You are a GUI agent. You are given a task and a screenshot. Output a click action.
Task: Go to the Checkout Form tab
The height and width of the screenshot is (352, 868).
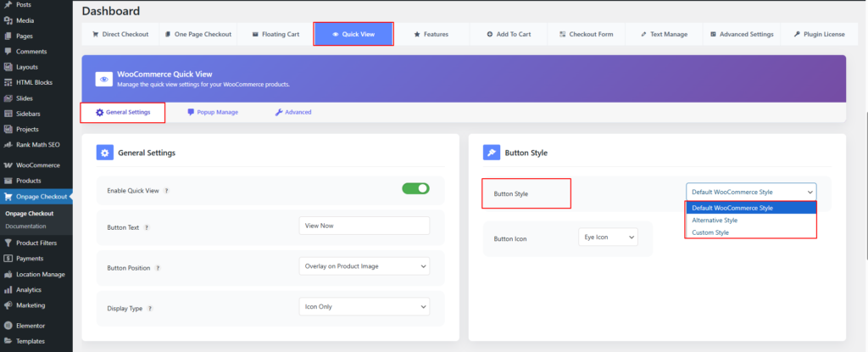[591, 34]
